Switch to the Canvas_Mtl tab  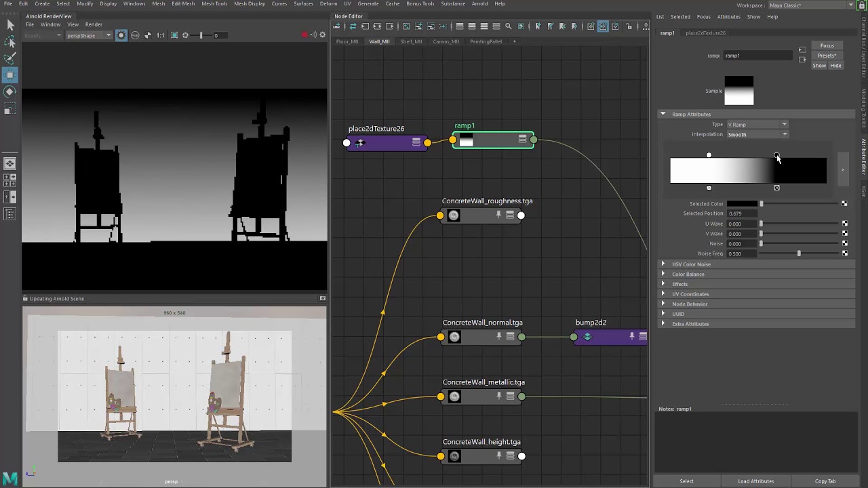pos(446,41)
